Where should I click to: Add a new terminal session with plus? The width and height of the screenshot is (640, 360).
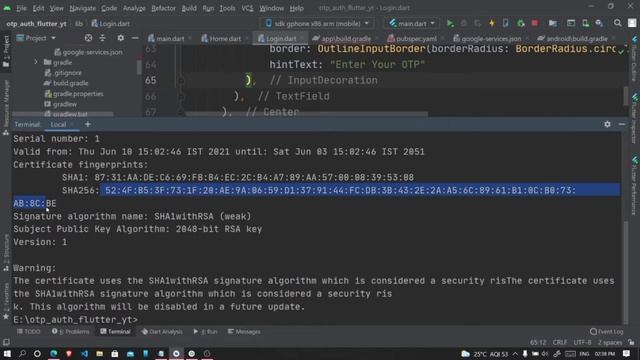(x=88, y=124)
